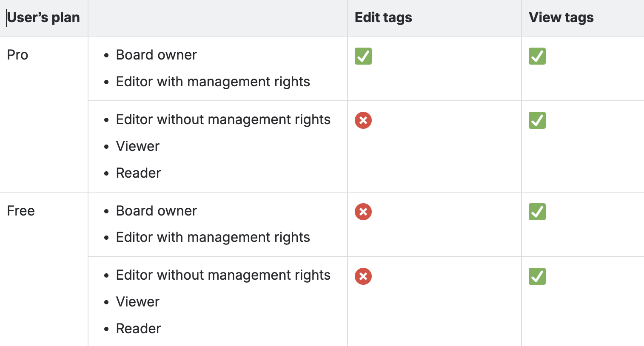Click the "Reader" item under the Pro plan
The width and height of the screenshot is (644, 346).
point(138,173)
